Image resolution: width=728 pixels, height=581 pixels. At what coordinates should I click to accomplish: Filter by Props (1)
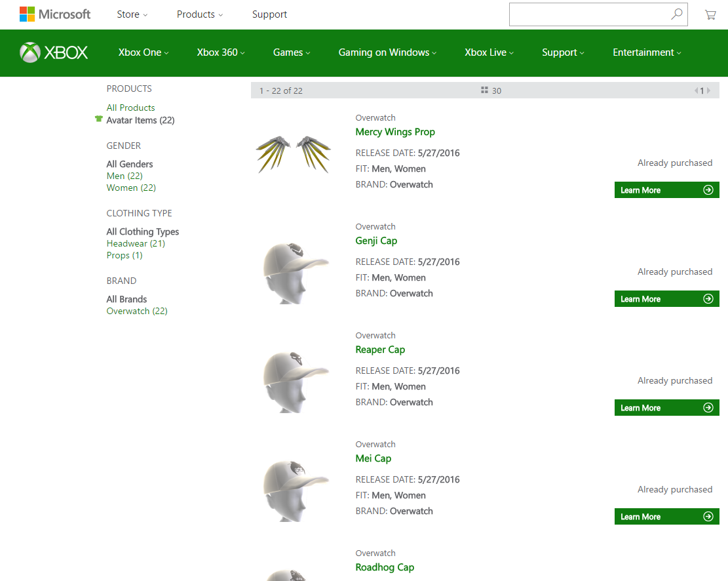(125, 256)
